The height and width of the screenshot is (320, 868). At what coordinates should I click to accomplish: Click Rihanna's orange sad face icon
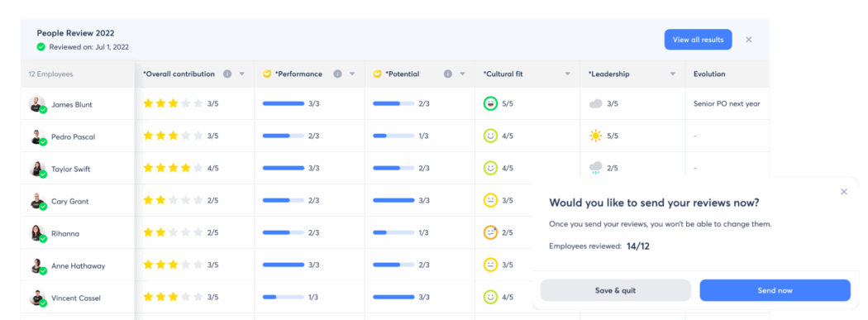coord(490,233)
